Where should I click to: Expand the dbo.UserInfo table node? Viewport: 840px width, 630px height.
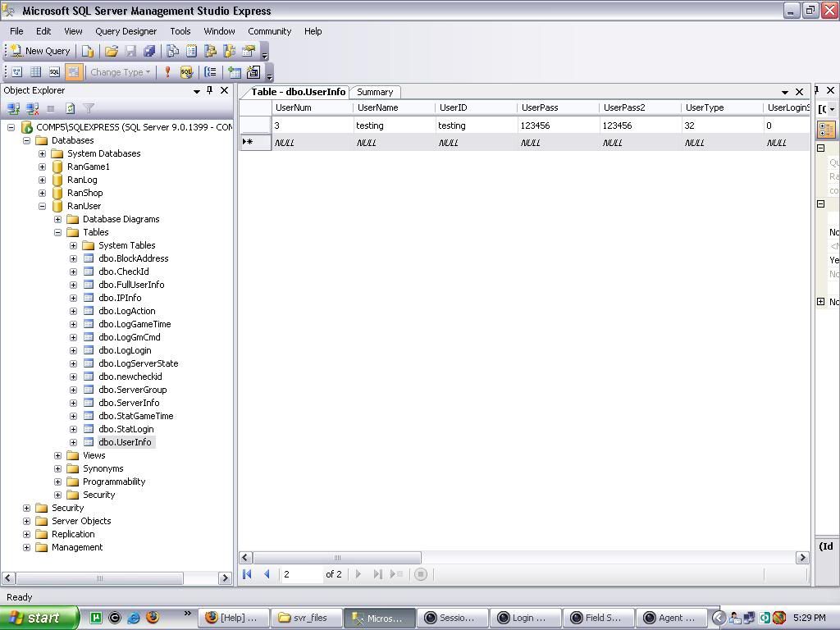tap(73, 442)
